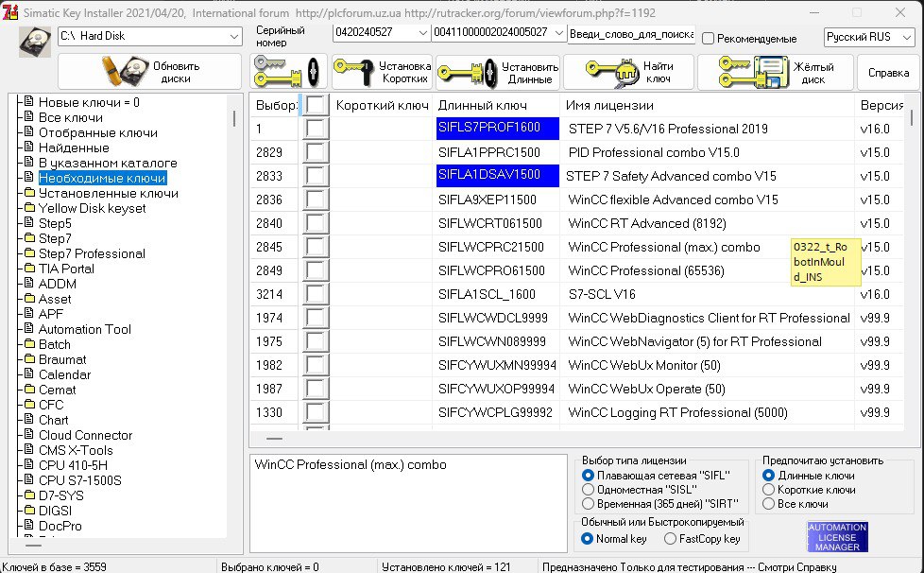Click WinCC Professional (65536) license name
Viewport: 924px width, 573px height.
(x=646, y=270)
